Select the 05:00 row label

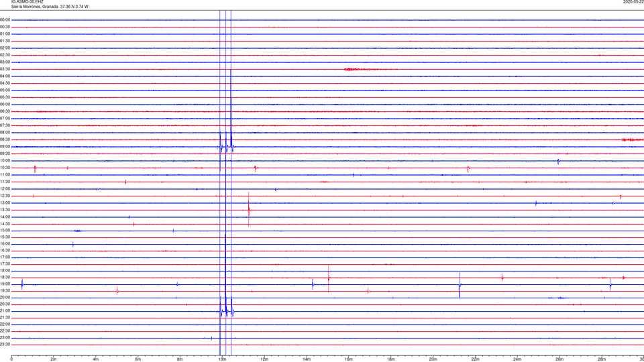point(5,90)
